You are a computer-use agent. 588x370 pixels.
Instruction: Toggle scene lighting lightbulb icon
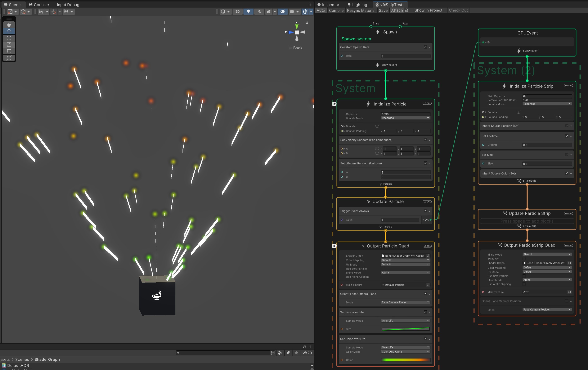(248, 12)
